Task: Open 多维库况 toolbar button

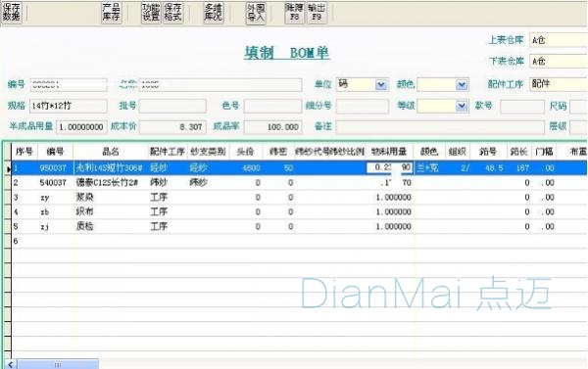Action: tap(214, 13)
